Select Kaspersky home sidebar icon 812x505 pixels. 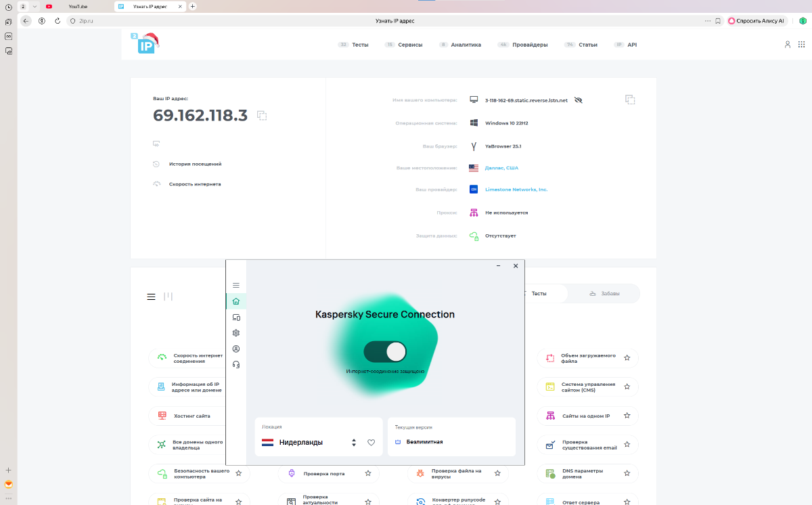[x=236, y=301]
